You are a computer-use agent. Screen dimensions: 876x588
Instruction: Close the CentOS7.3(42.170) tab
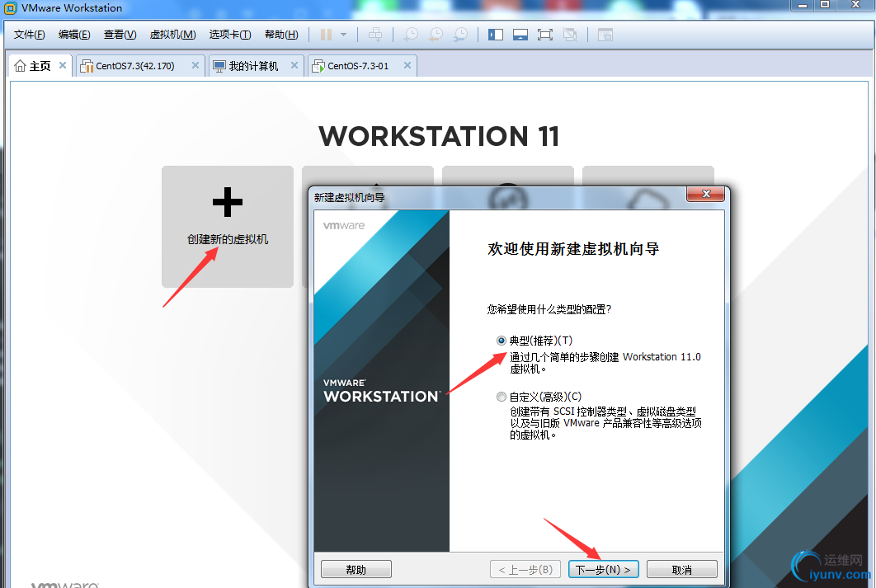pyautogui.click(x=195, y=65)
